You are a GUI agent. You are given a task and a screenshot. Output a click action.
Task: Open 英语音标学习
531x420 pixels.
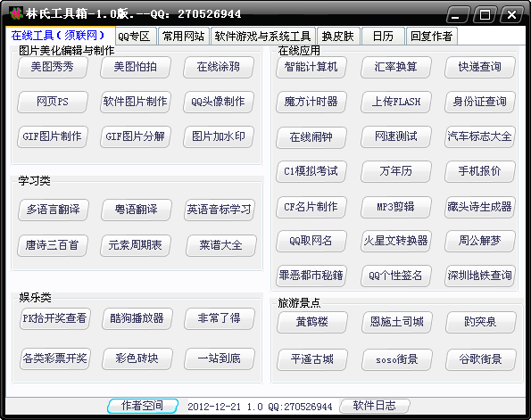point(220,210)
